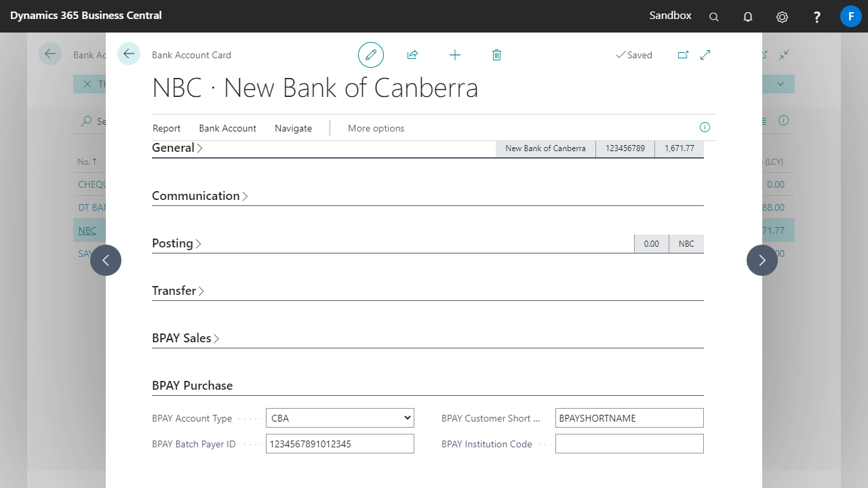This screenshot has height=488, width=868.
Task: Delete the record with the trash icon
Action: [x=496, y=55]
